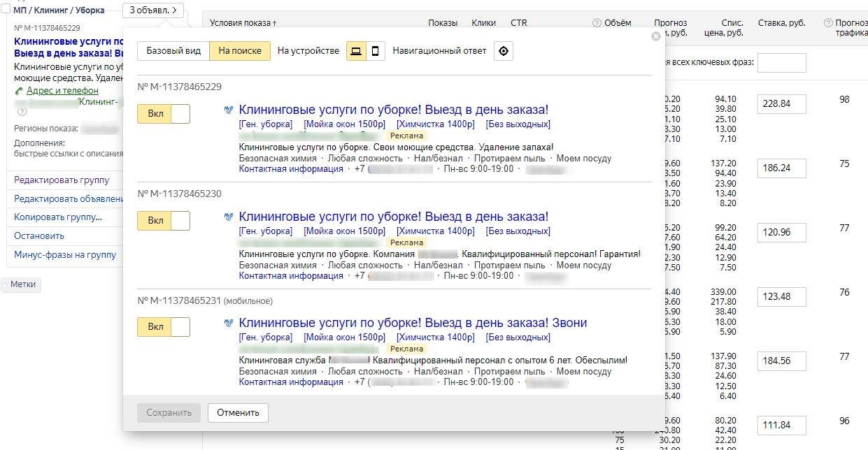Click favicon of ad M-11378465230

[228, 217]
